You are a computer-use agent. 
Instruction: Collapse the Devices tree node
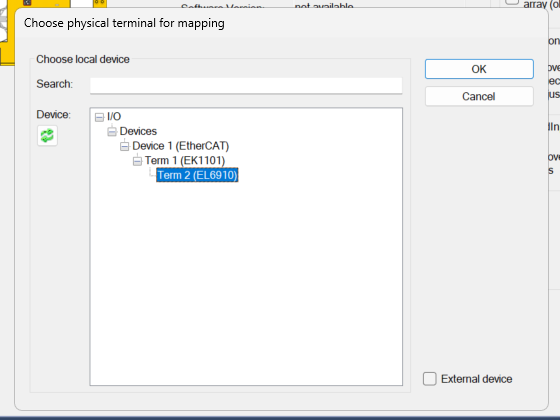tap(112, 132)
